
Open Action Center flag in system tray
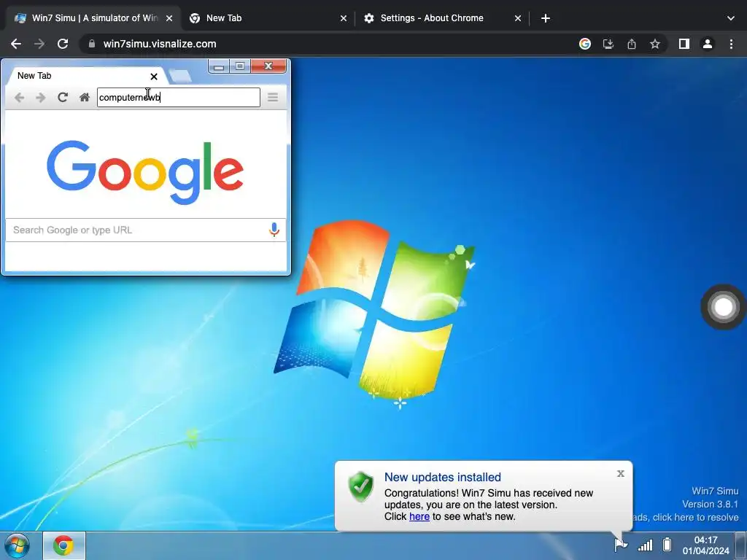click(x=621, y=545)
